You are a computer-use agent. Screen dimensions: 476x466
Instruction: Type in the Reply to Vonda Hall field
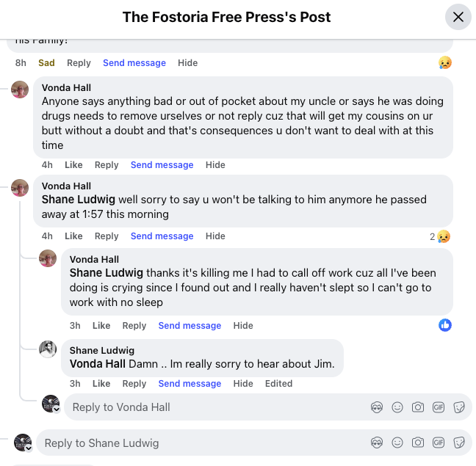(213, 407)
